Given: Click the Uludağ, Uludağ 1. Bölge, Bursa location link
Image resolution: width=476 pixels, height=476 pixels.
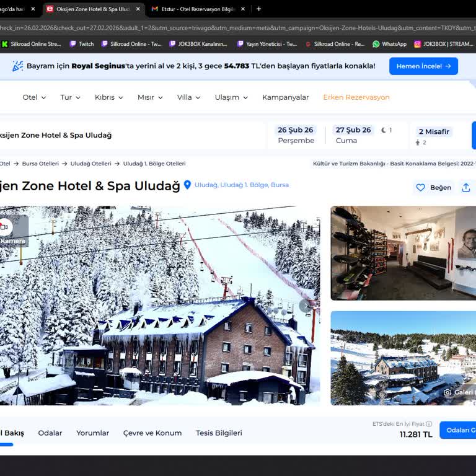Looking at the screenshot, I should 241,185.
